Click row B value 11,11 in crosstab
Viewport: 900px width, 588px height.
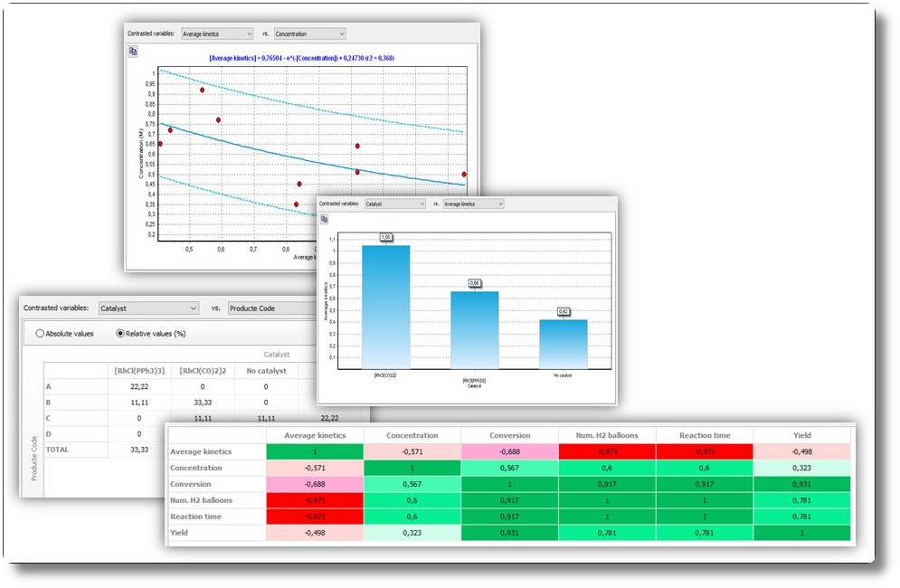point(139,403)
